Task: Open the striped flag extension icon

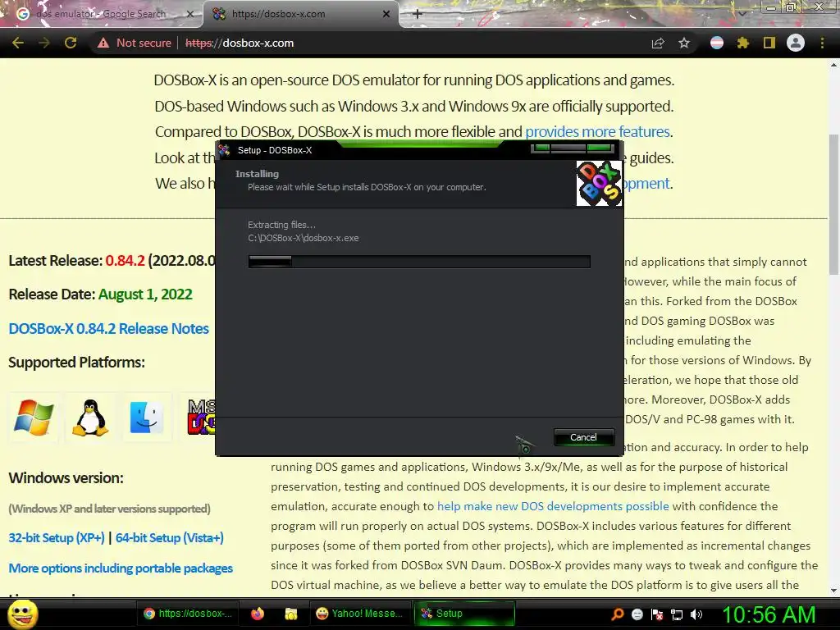Action: point(717,43)
